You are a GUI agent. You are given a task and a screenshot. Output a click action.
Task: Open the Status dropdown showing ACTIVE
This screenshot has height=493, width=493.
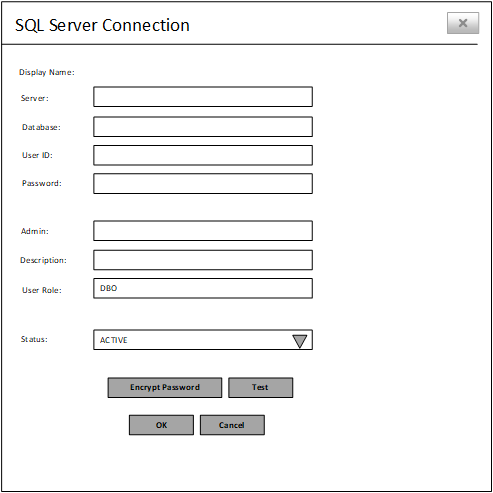(x=203, y=340)
